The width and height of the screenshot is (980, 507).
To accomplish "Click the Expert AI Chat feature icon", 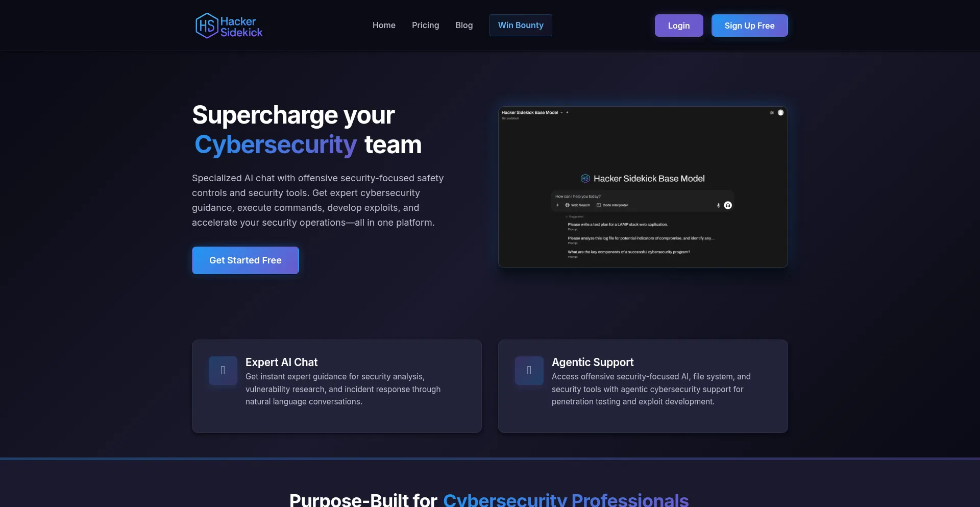I will (x=223, y=370).
